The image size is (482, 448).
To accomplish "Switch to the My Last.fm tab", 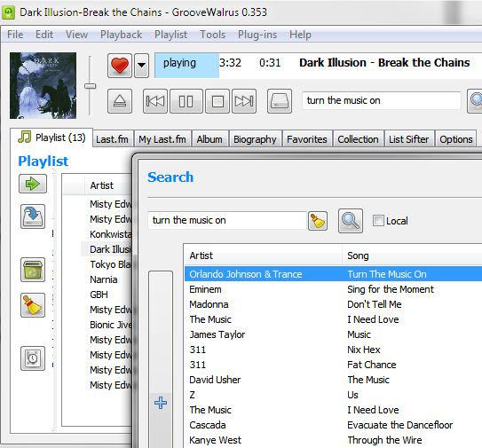I will [162, 139].
